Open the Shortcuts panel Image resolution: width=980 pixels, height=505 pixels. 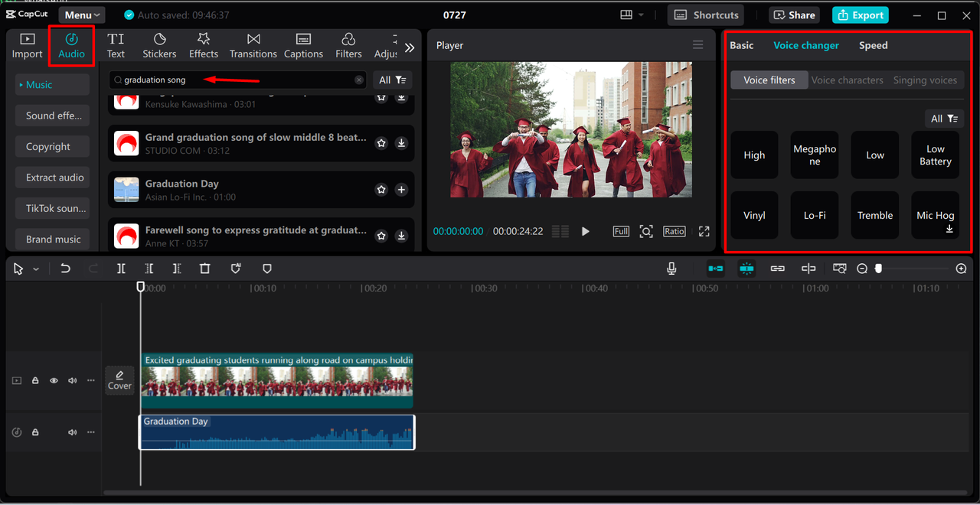[x=706, y=15]
